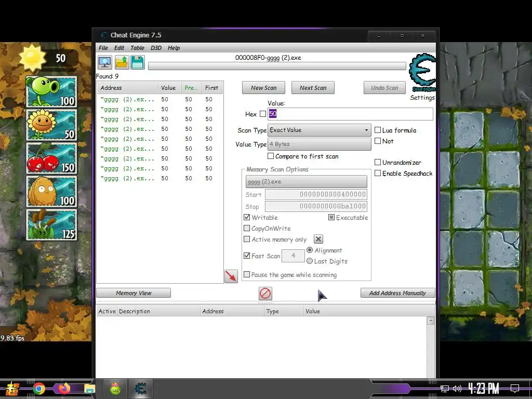Open the Start menu on the taskbar
This screenshot has height=399, width=532.
pyautogui.click(x=11, y=389)
